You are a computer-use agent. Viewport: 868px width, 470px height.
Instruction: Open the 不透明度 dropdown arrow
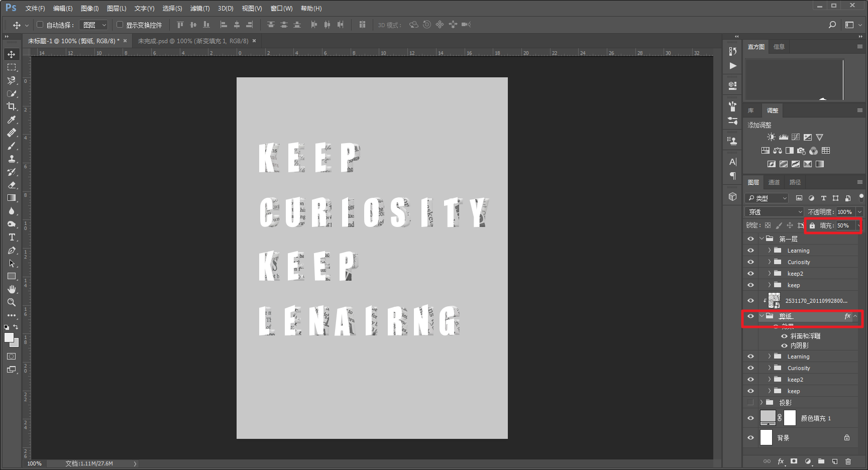859,212
